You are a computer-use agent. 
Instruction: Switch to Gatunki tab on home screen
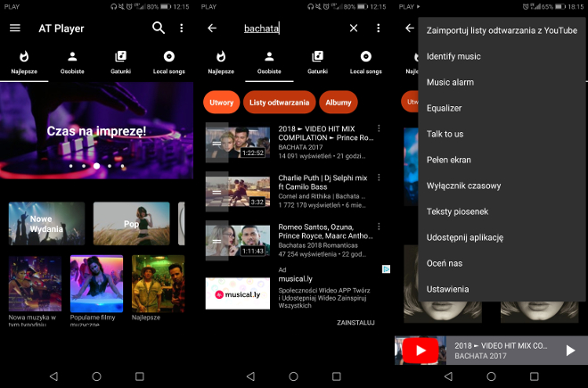(120, 62)
